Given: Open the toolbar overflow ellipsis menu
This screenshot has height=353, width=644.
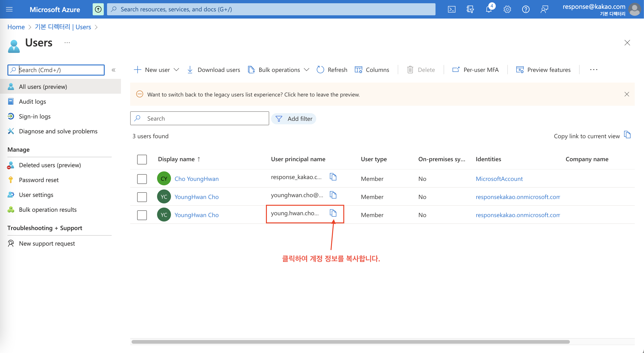Looking at the screenshot, I should pos(593,70).
